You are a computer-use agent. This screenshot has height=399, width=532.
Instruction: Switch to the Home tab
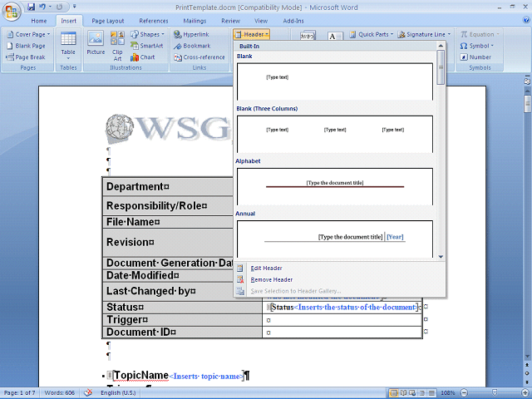39,21
